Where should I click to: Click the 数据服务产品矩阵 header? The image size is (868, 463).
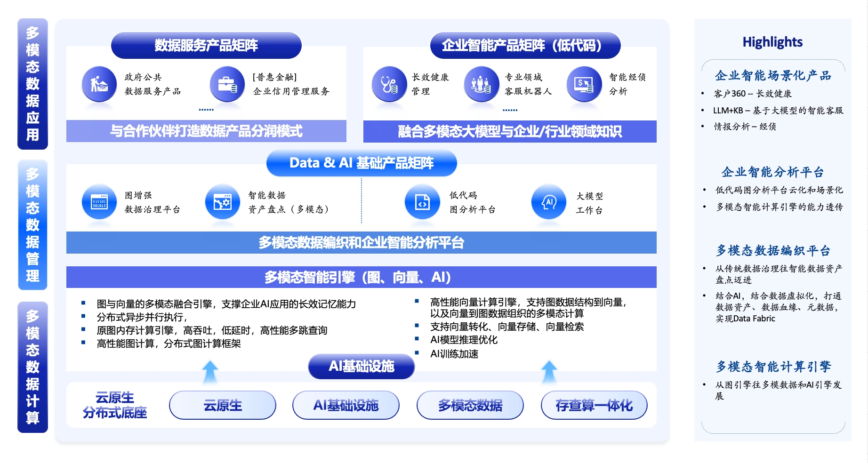(206, 46)
